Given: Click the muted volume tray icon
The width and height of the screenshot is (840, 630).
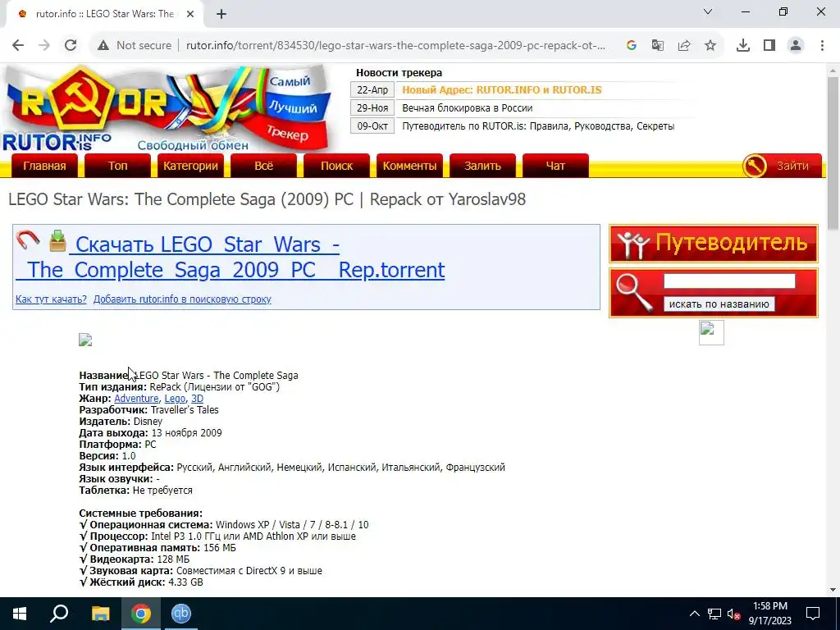Looking at the screenshot, I should pos(733,614).
